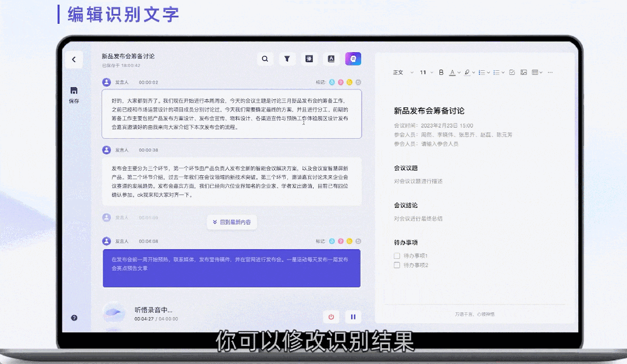This screenshot has height=364, width=627.
Task: Expand highlighter color options arrow
Action: [474, 73]
